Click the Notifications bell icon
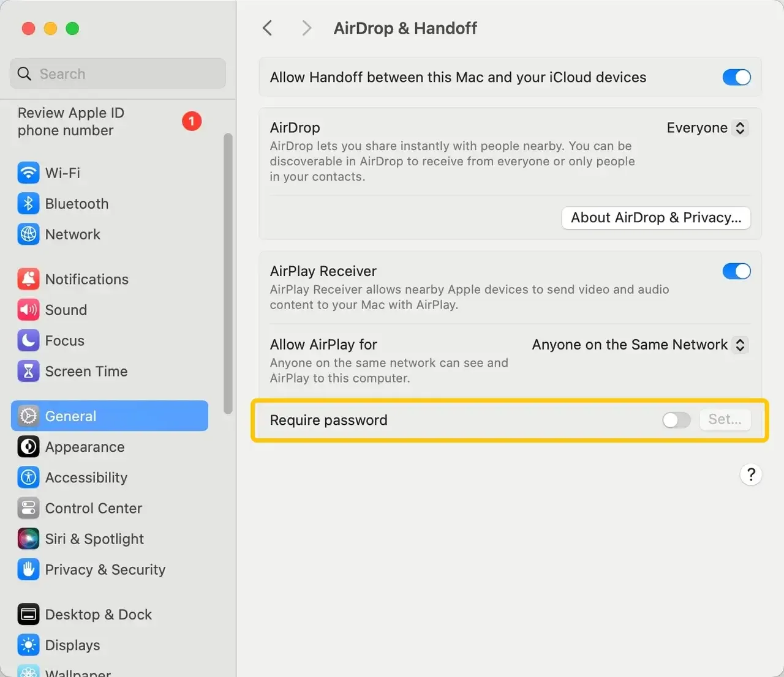The image size is (784, 677). click(28, 279)
